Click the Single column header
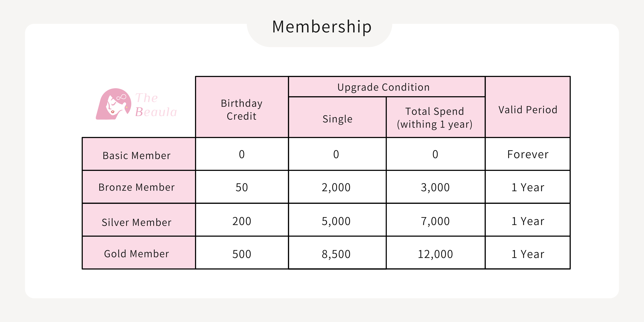The height and width of the screenshot is (322, 644). pyautogui.click(x=337, y=117)
